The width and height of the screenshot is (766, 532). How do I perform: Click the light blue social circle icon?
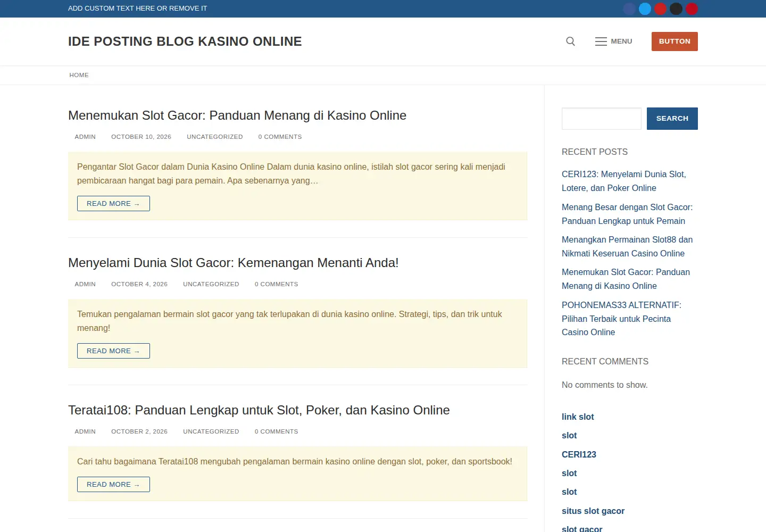[x=645, y=9]
